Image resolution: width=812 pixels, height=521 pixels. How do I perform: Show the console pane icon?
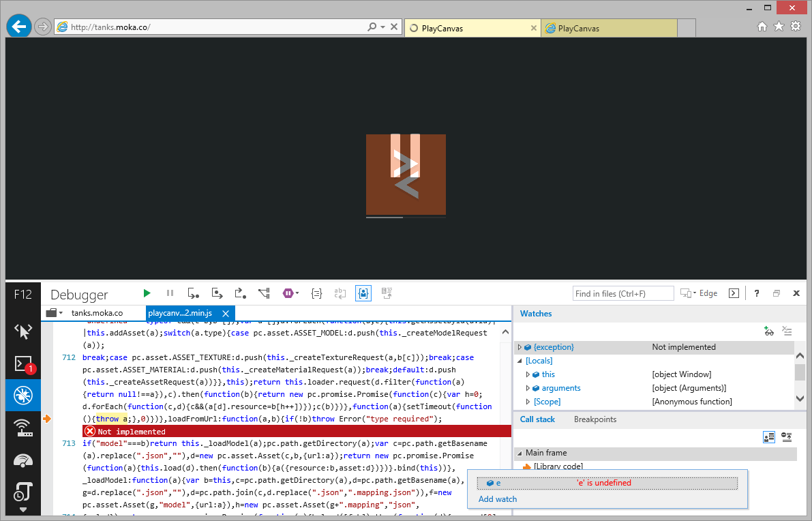(x=734, y=294)
